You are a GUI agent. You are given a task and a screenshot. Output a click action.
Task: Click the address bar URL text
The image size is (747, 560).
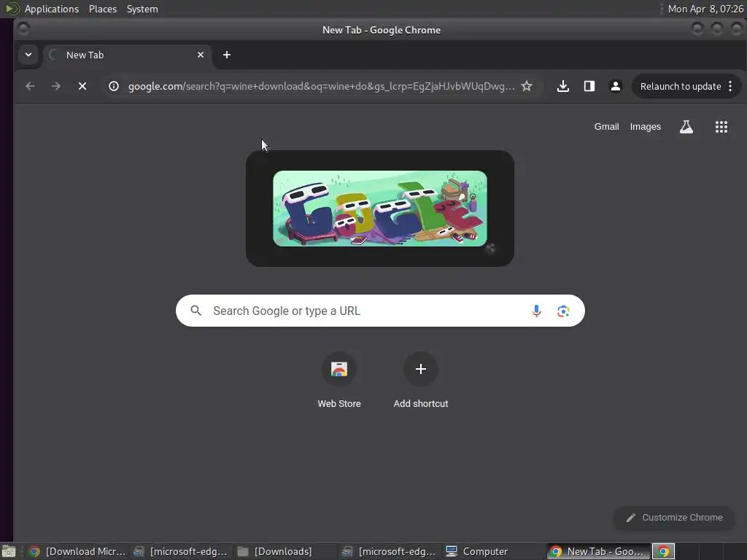[x=321, y=86]
